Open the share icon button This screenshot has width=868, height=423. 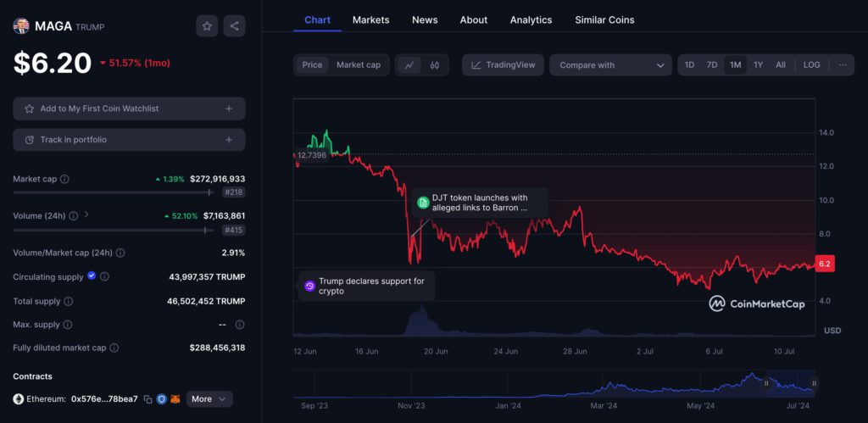tap(234, 26)
